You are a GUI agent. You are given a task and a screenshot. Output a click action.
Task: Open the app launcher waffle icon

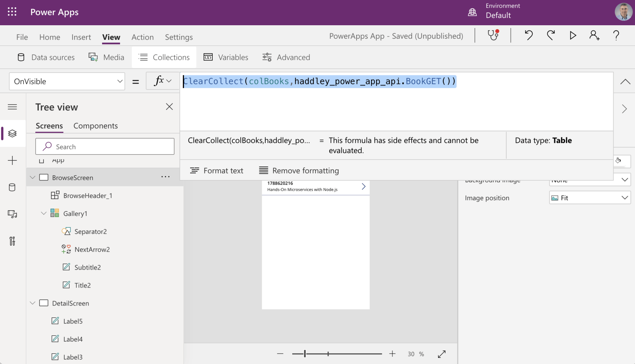(12, 12)
